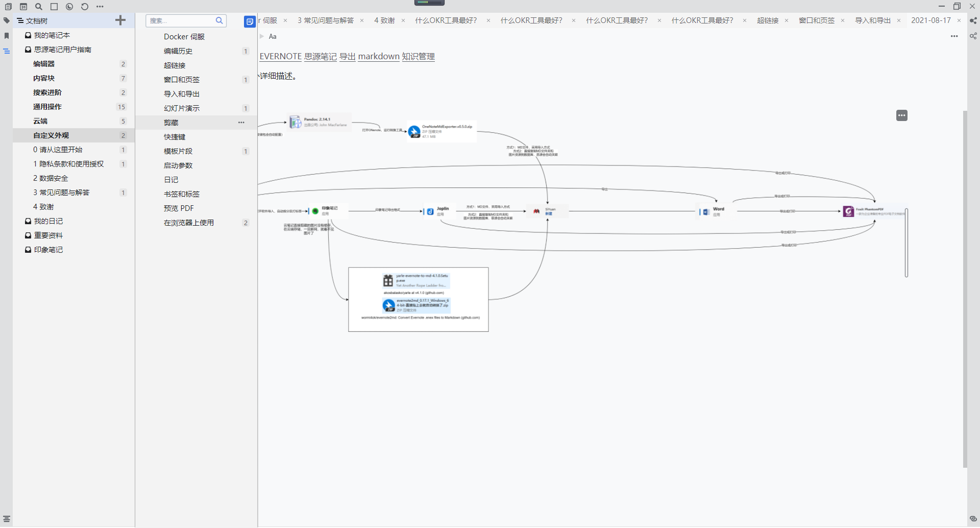Click the editor vertical scrollbar
This screenshot has height=528, width=980.
click(x=965, y=289)
